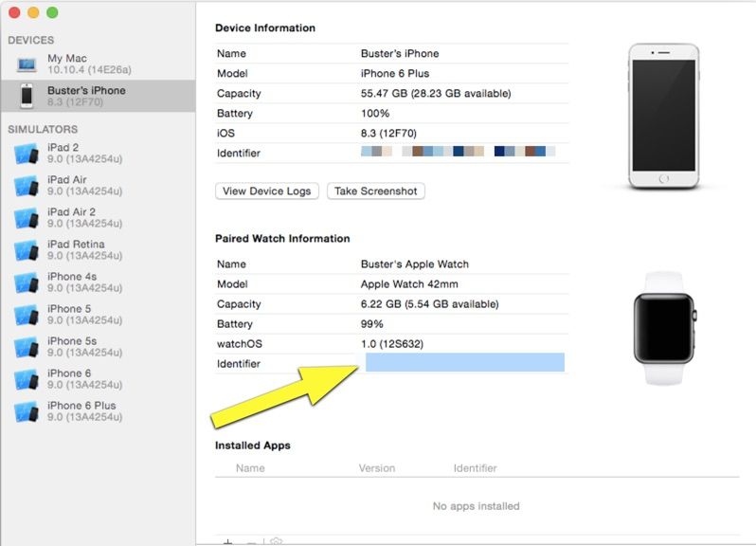Select the device battery "100%" value

(375, 114)
